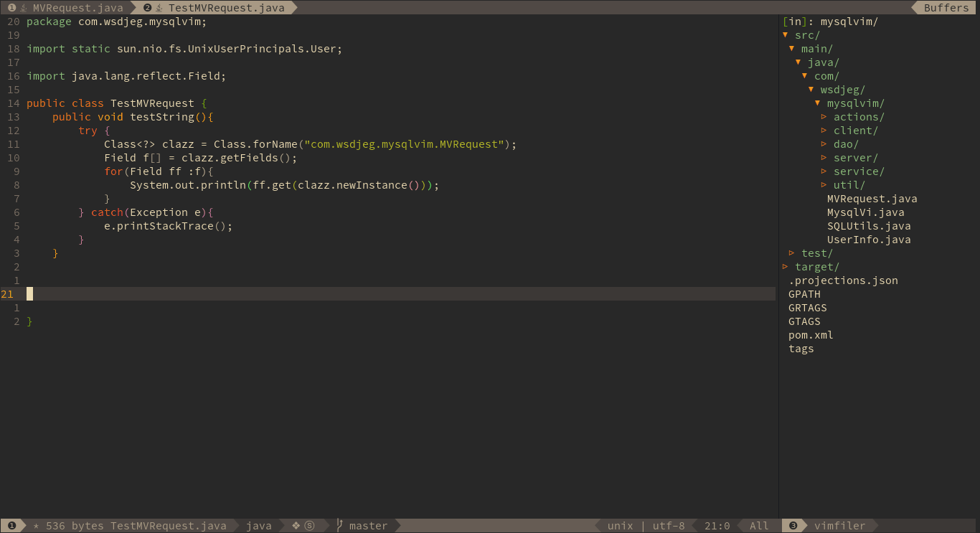Expand the actions/ folder triangle

coord(824,117)
